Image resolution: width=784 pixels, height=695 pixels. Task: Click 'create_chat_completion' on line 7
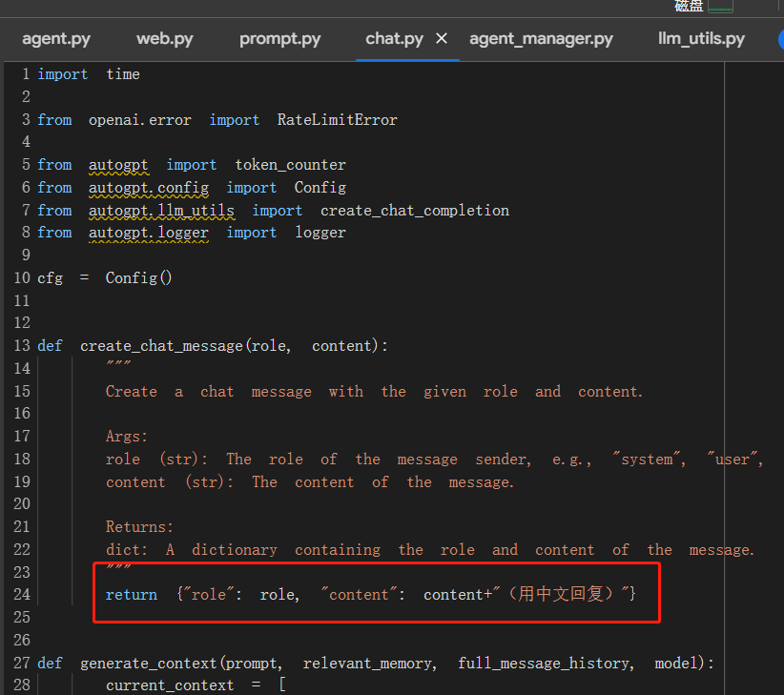[x=415, y=211]
